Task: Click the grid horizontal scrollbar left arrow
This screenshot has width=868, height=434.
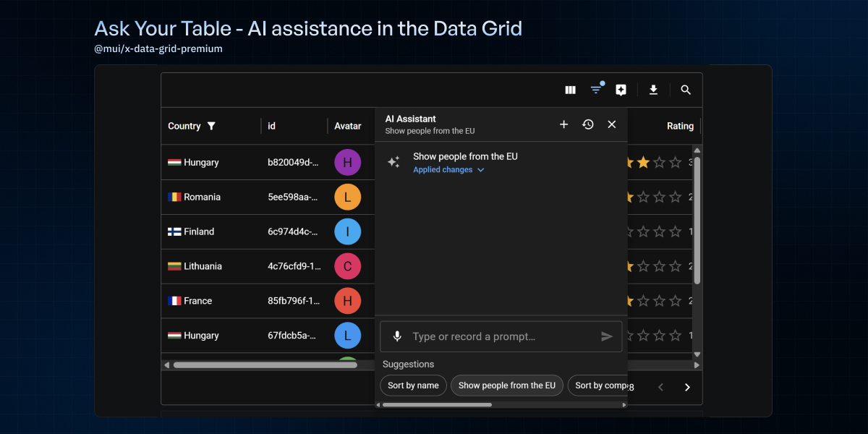Action: (x=166, y=365)
